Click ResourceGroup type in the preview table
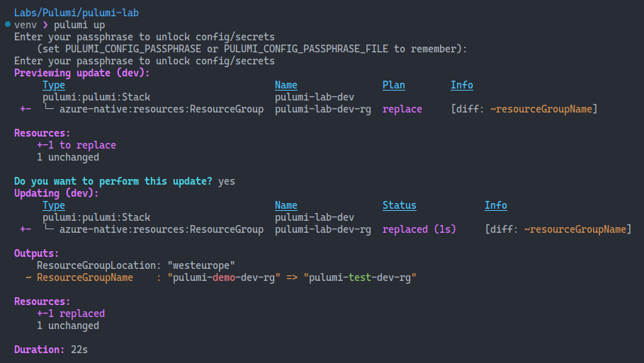The width and height of the screenshot is (644, 363). (x=162, y=109)
